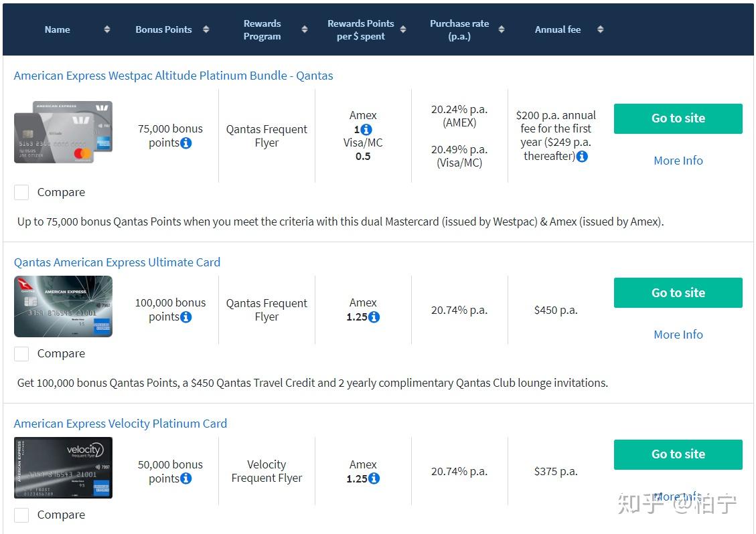Select 20.49% p.a. (Visa/MC) rate text
Image resolution: width=756 pixels, height=534 pixels.
click(x=459, y=156)
